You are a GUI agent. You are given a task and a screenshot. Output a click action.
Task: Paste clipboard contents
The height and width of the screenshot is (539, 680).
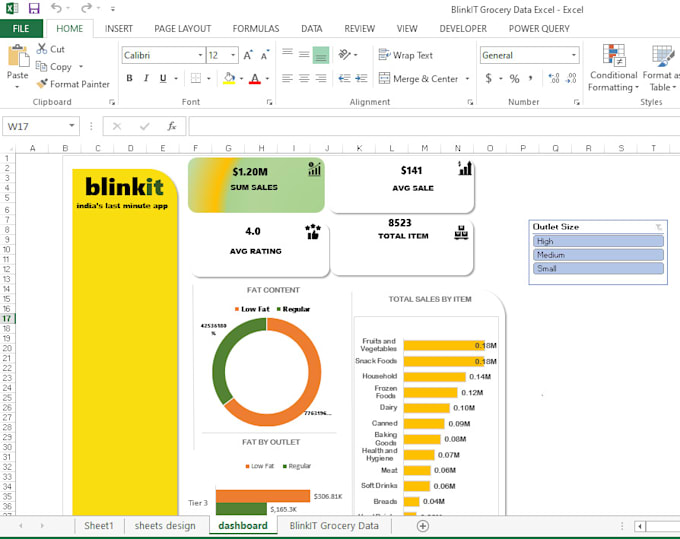click(17, 62)
